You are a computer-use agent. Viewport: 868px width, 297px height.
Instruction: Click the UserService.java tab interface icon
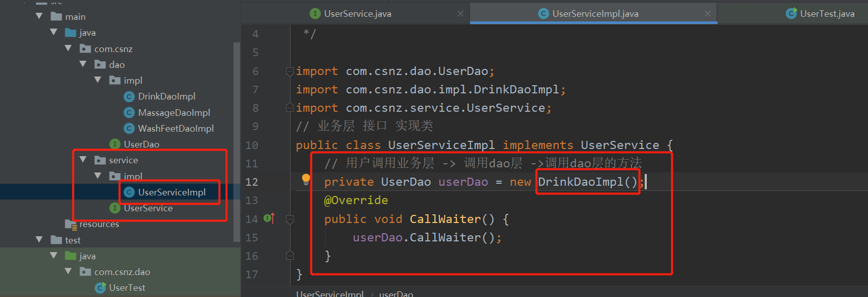pyautogui.click(x=315, y=14)
